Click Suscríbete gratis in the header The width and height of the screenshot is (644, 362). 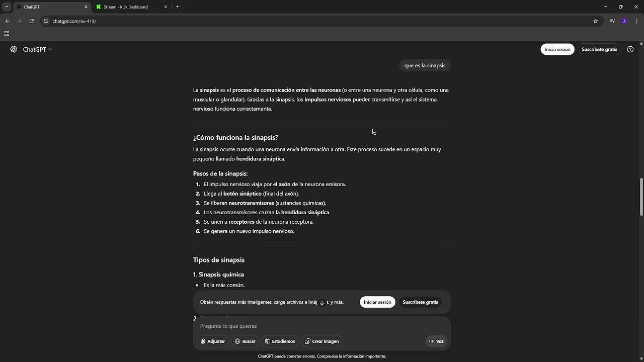pyautogui.click(x=599, y=49)
